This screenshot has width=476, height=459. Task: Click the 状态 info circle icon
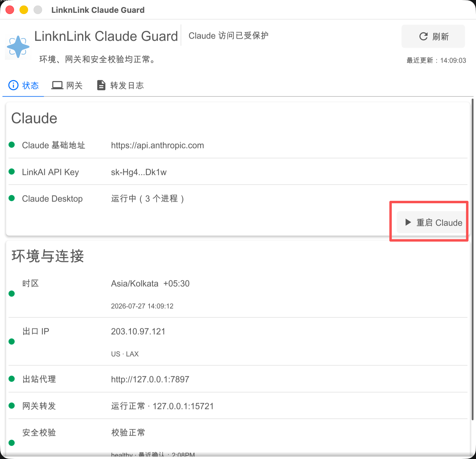[x=13, y=85]
